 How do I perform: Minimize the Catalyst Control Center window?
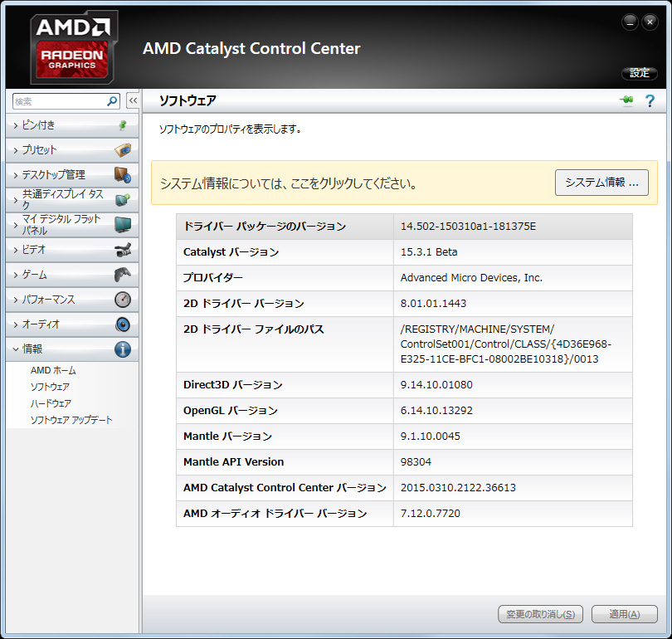click(630, 22)
